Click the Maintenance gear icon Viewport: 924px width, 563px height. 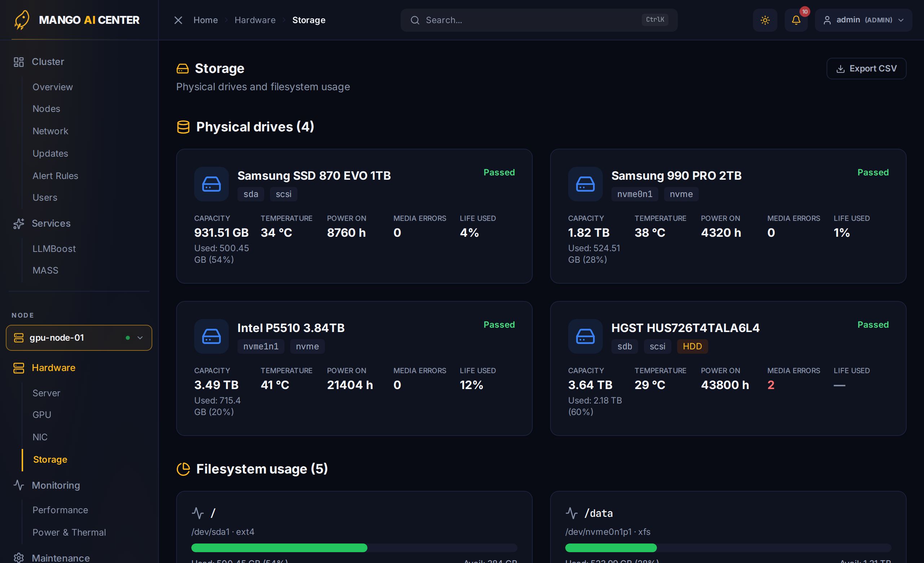pyautogui.click(x=19, y=558)
